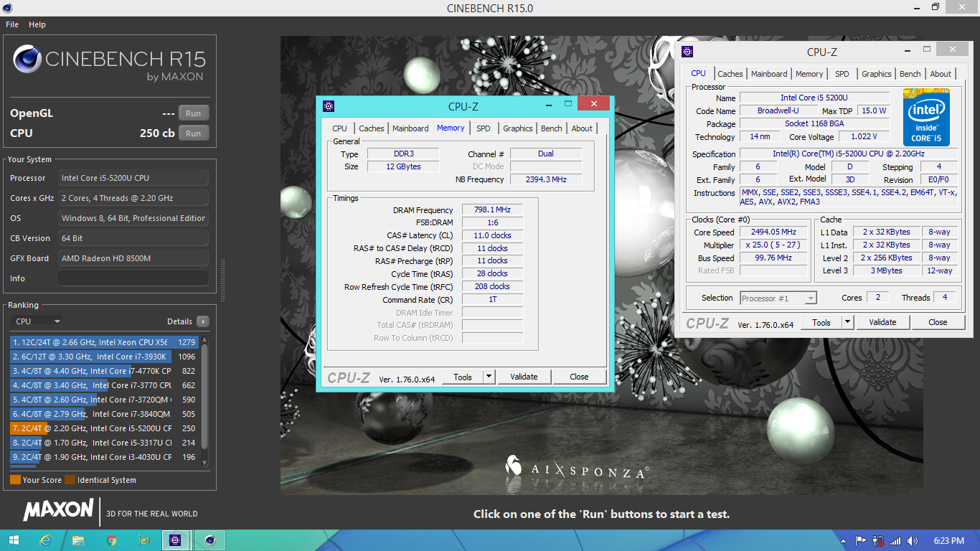The image size is (980, 551).
Task: Switch to Bench tab in Processor CPU-Z window
Action: pyautogui.click(x=910, y=74)
